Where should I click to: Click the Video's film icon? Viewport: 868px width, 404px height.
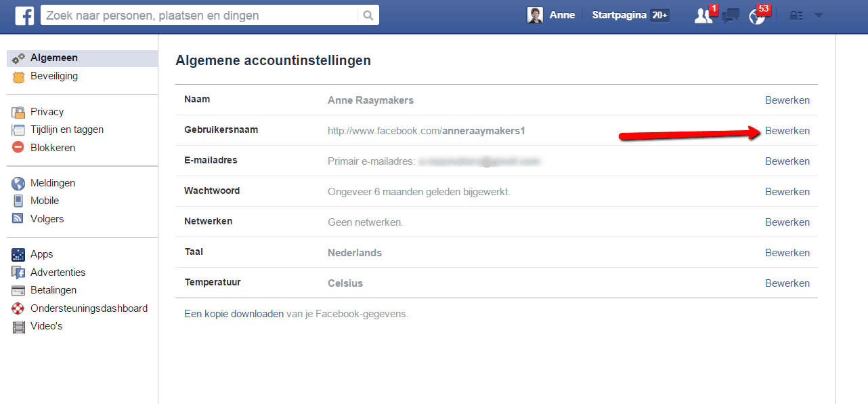18,327
